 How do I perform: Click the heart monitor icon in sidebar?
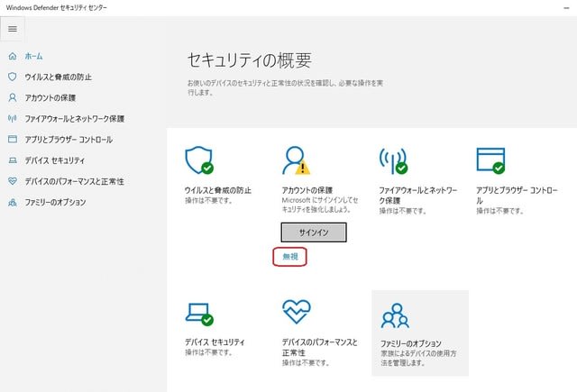(13, 181)
